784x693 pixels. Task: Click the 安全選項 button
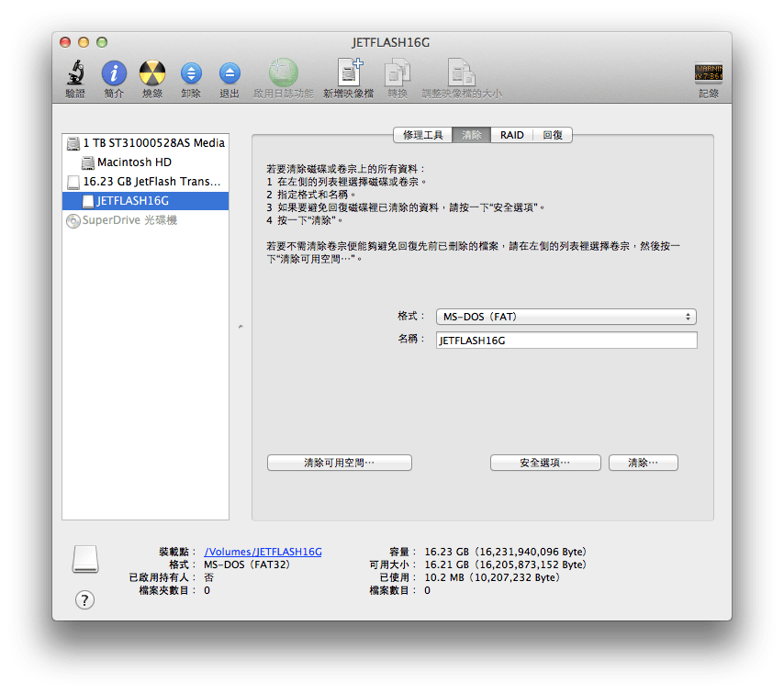tap(545, 462)
